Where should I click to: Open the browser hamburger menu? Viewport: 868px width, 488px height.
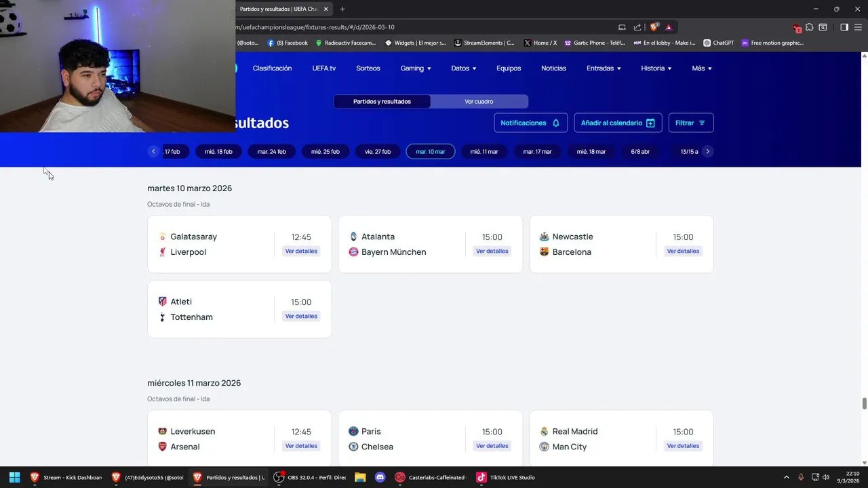[x=858, y=27]
